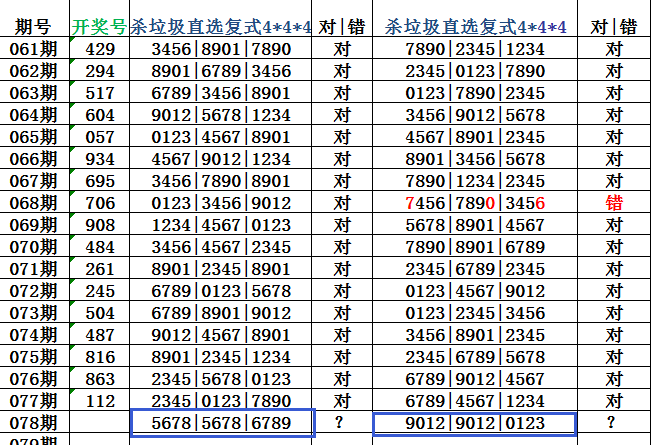Click cell 3456|9012|5678
The width and height of the screenshot is (651, 445).
click(x=475, y=114)
